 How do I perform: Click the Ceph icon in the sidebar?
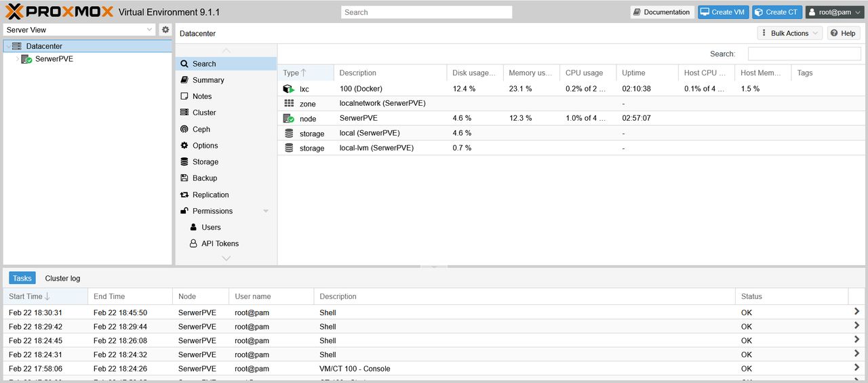[184, 129]
